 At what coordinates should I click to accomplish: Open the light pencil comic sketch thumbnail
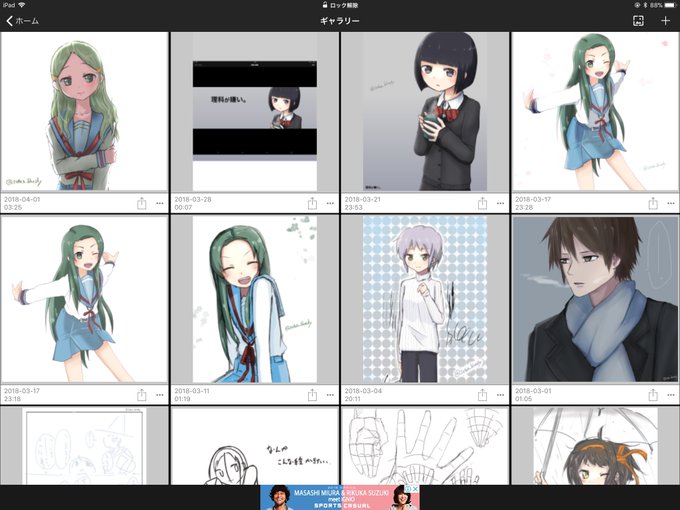coord(84,446)
